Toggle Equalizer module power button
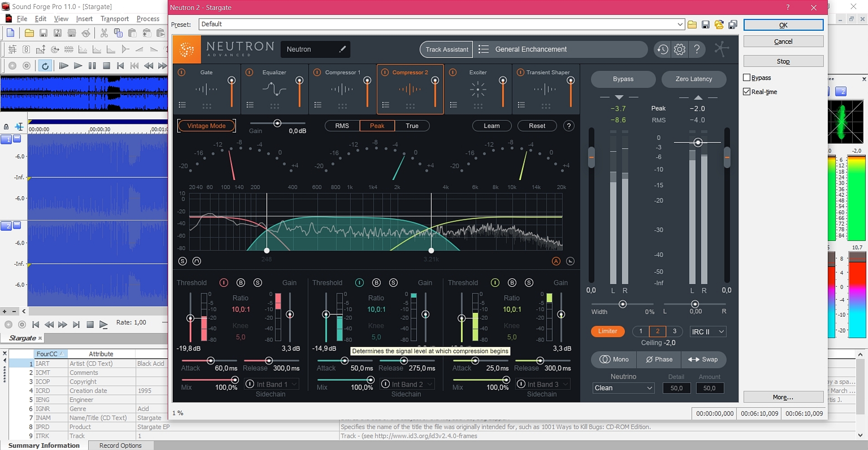This screenshot has height=450, width=868. [249, 72]
